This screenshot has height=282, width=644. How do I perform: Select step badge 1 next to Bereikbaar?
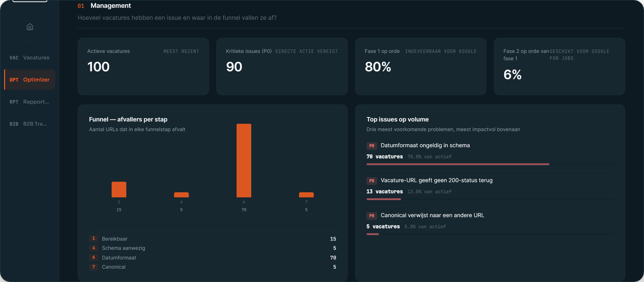pos(93,239)
